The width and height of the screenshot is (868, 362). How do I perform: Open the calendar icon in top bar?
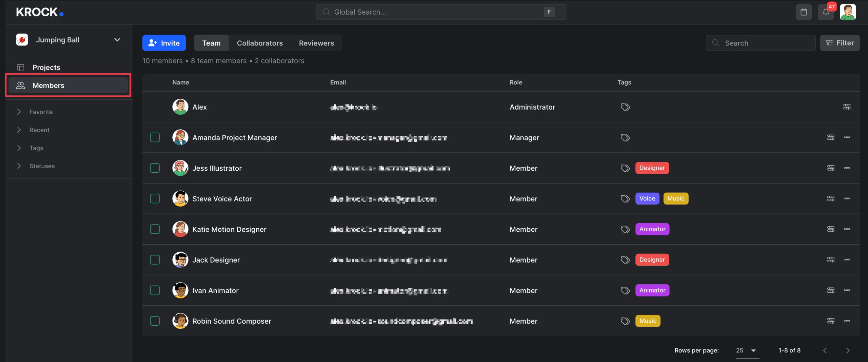(x=804, y=12)
